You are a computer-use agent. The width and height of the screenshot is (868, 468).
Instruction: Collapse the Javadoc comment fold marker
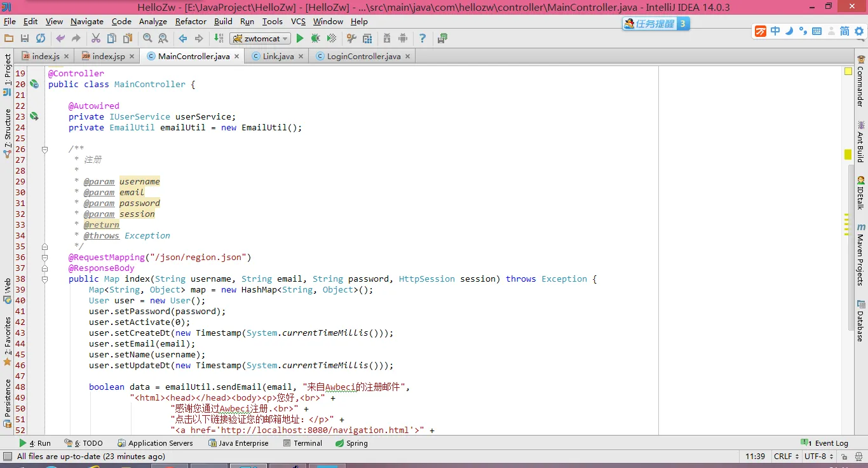point(44,149)
